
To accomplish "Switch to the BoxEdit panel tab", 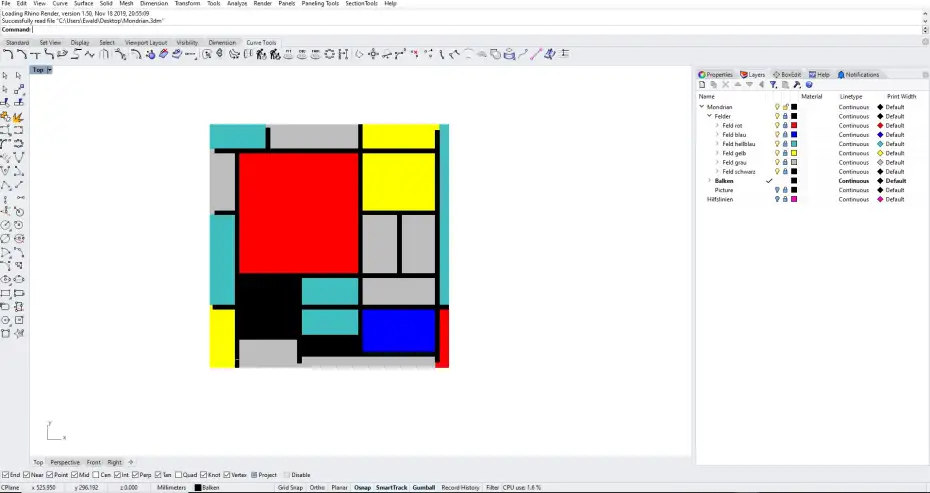I will (x=786, y=75).
